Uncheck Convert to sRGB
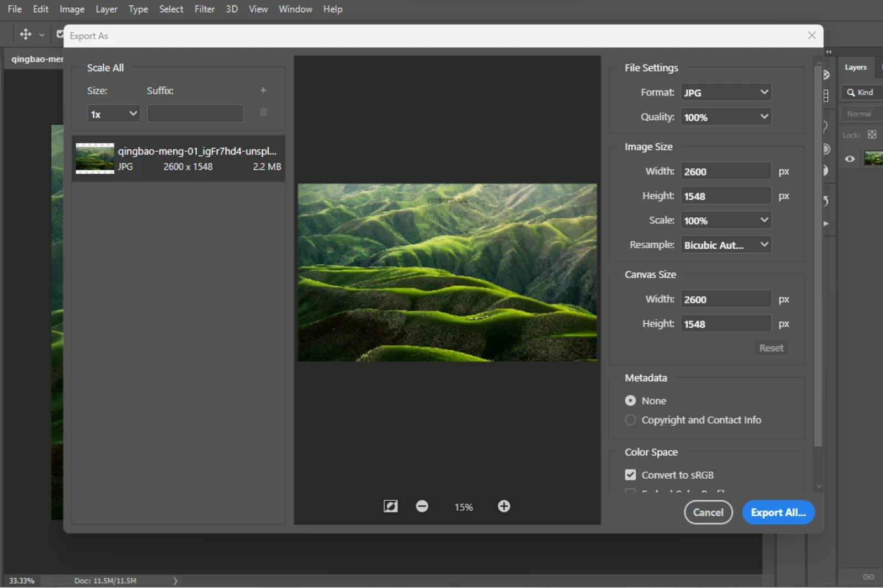The width and height of the screenshot is (883, 588). point(631,474)
